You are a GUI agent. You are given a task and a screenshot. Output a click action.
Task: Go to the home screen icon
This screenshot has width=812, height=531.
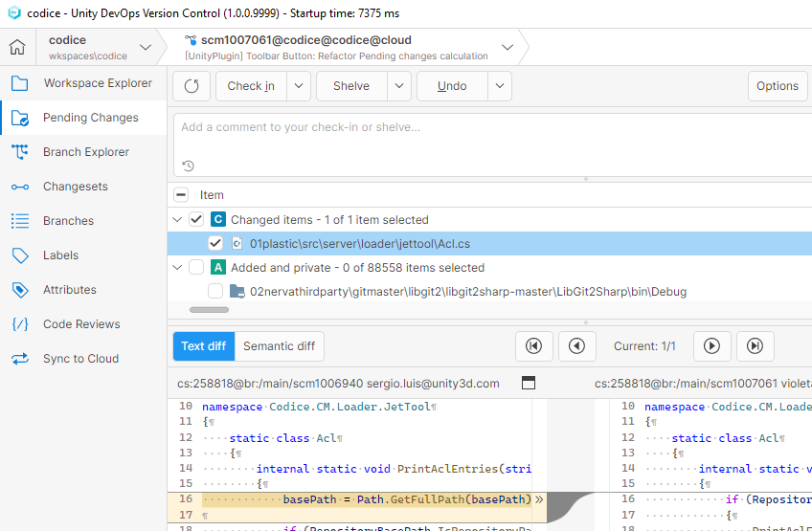click(17, 47)
